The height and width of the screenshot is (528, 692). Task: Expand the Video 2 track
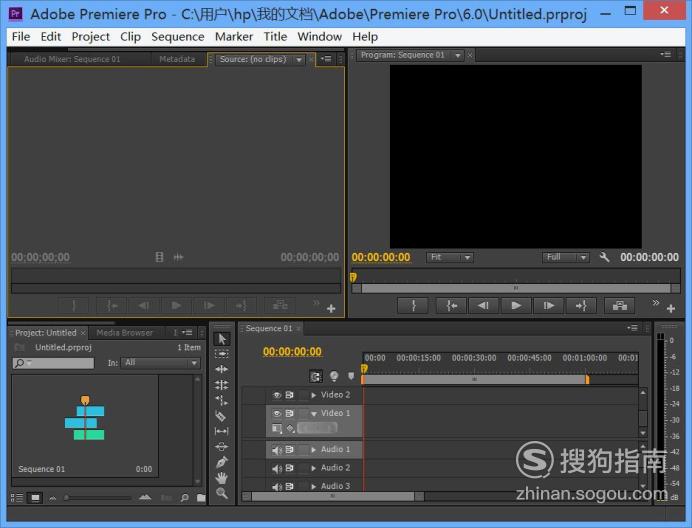(x=314, y=395)
